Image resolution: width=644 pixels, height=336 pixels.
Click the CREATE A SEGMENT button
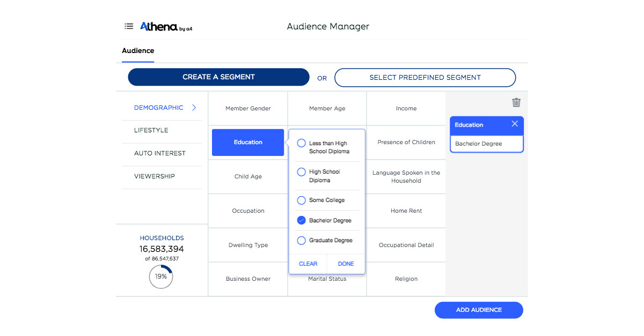click(218, 77)
